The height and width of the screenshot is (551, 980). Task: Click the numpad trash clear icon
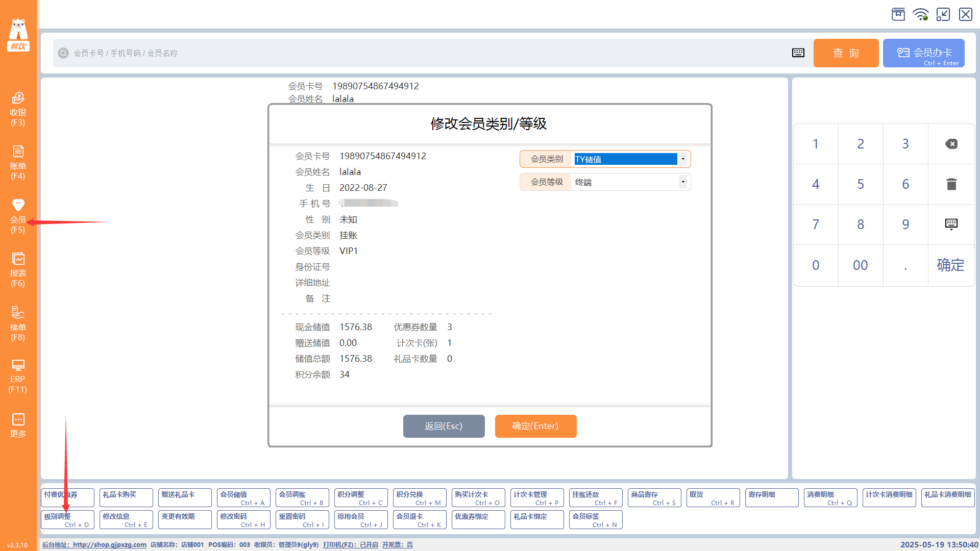coord(951,184)
